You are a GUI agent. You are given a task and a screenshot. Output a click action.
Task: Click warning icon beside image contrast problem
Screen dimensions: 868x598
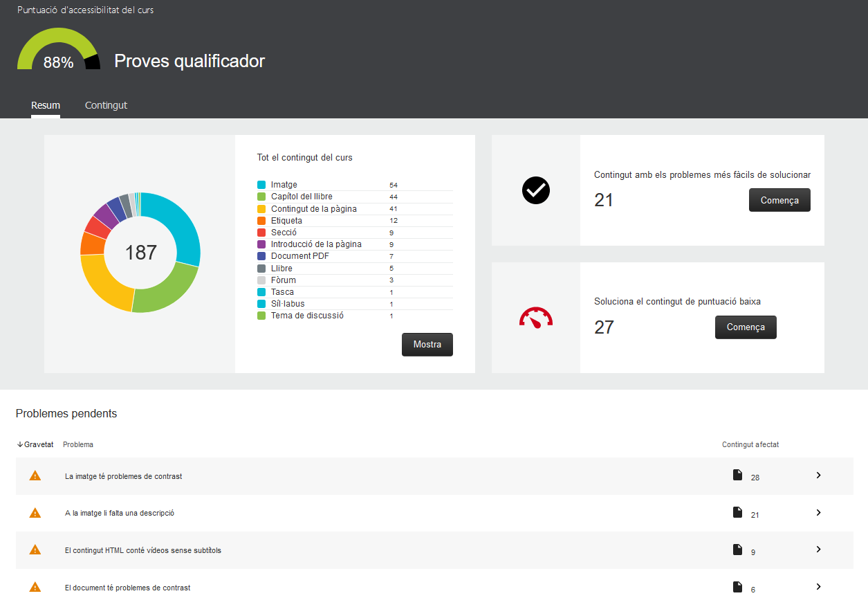point(35,476)
